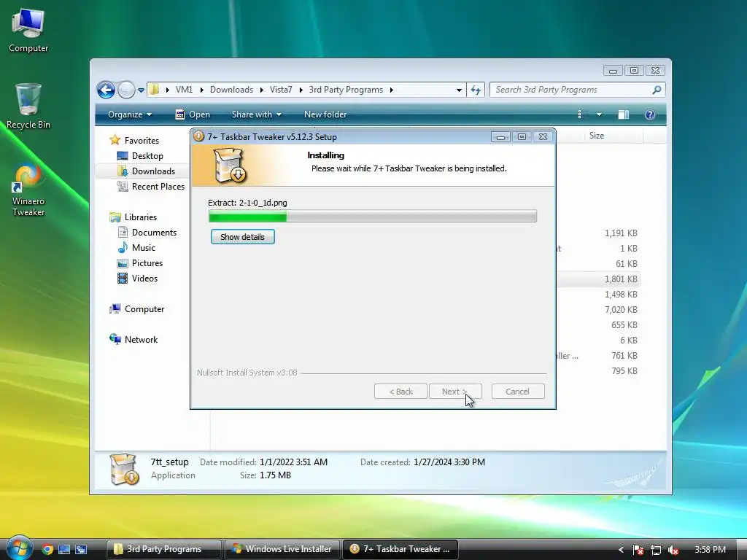Click the Explorer Forward navigation arrow
Image resolution: width=747 pixels, height=560 pixels.
pos(126,90)
